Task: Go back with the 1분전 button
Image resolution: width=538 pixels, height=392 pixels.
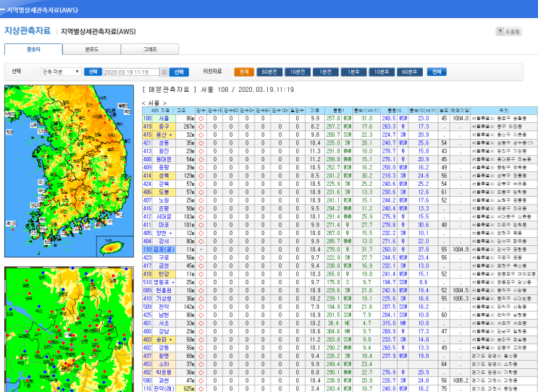Action: [326, 72]
